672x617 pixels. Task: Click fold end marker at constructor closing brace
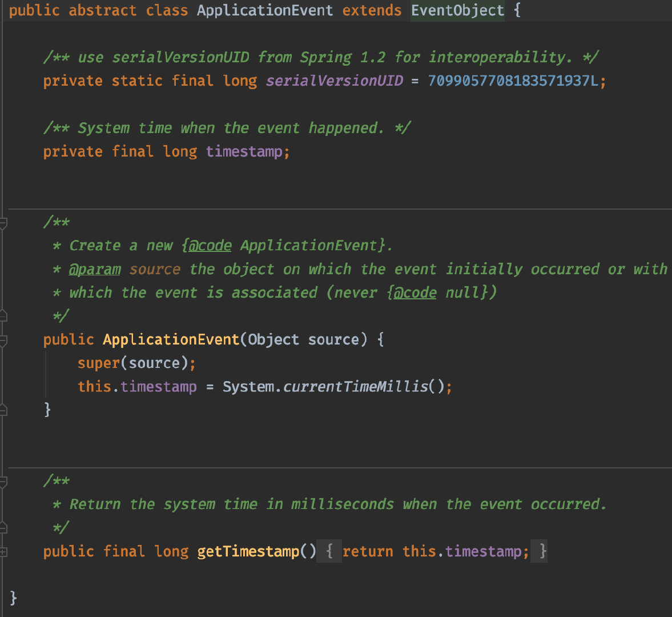[3, 410]
